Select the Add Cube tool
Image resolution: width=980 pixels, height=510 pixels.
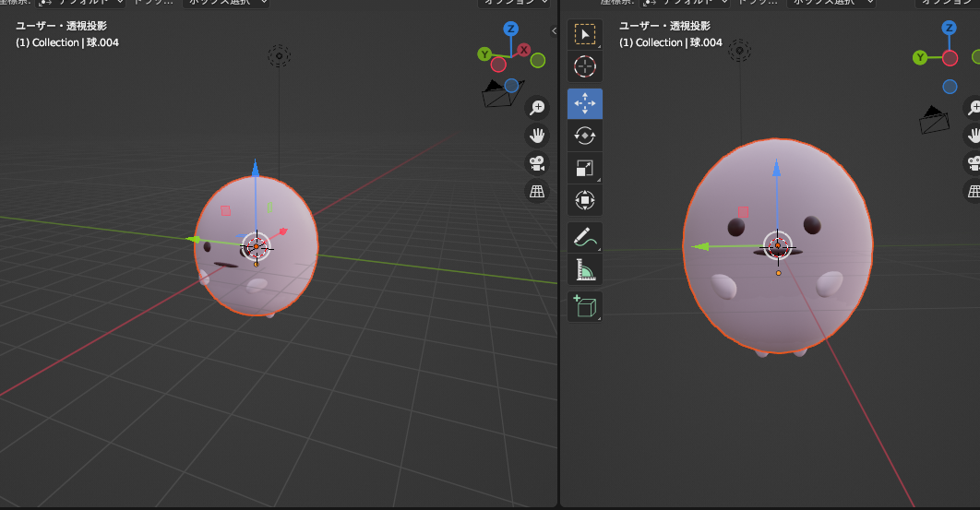tap(585, 307)
